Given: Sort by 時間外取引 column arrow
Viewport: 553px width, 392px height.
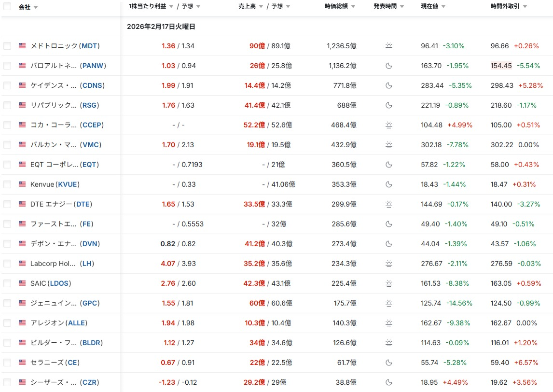Looking at the screenshot, I should click(x=525, y=7).
